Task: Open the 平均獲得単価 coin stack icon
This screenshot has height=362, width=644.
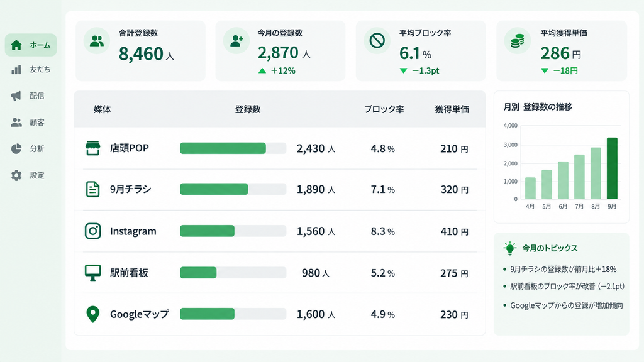Action: tap(517, 41)
